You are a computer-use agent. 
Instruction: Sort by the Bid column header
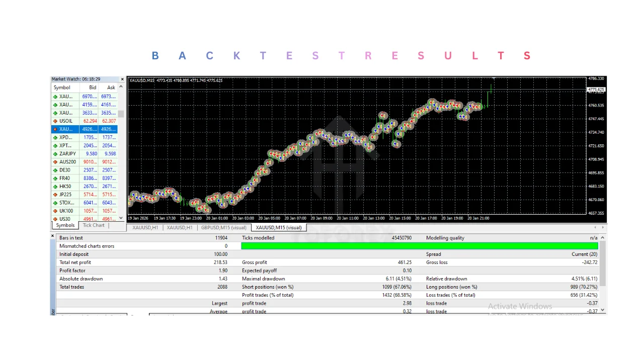[93, 87]
